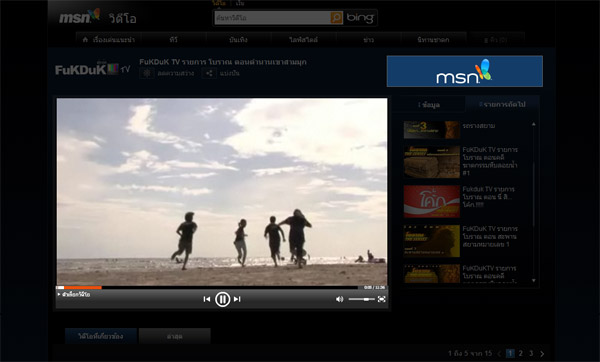This screenshot has height=362, width=600.
Task: Skip to the next video
Action: tap(237, 299)
